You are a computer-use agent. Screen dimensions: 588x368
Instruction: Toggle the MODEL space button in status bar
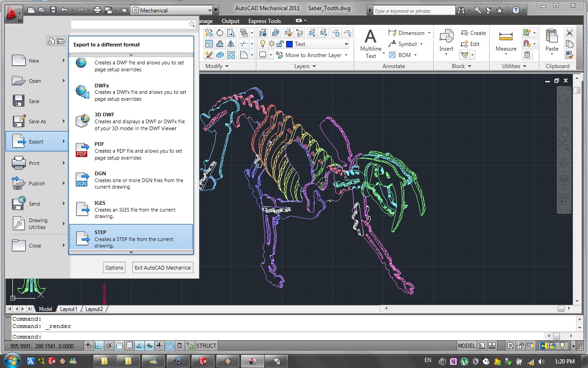(x=467, y=346)
